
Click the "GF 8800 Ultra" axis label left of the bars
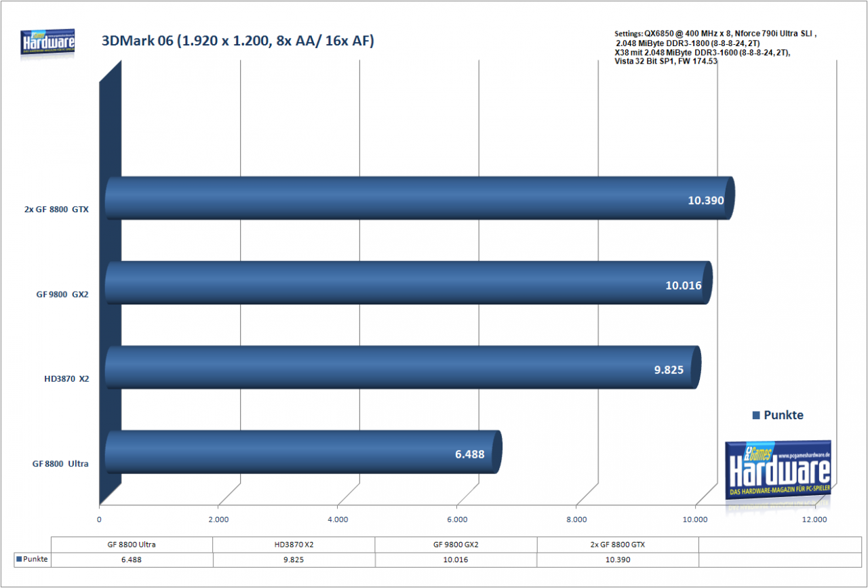click(x=60, y=464)
